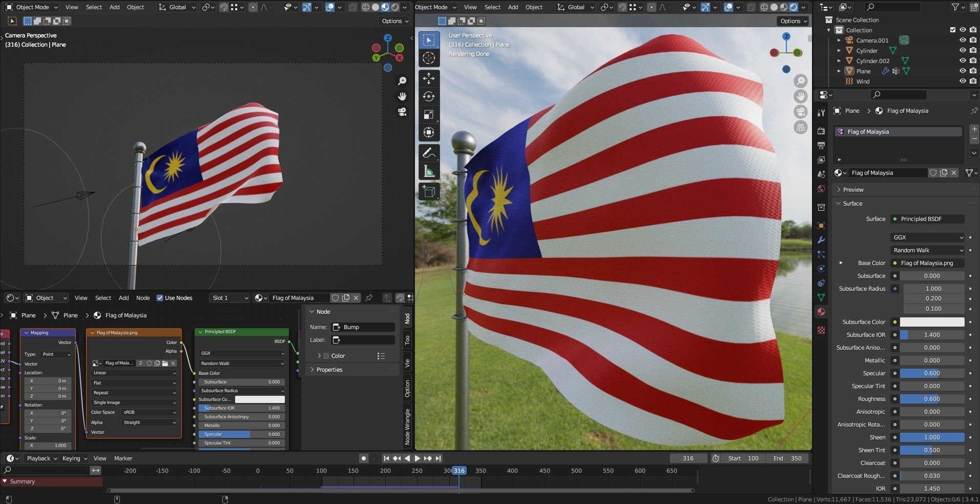Select the Annotate tool

[429, 153]
